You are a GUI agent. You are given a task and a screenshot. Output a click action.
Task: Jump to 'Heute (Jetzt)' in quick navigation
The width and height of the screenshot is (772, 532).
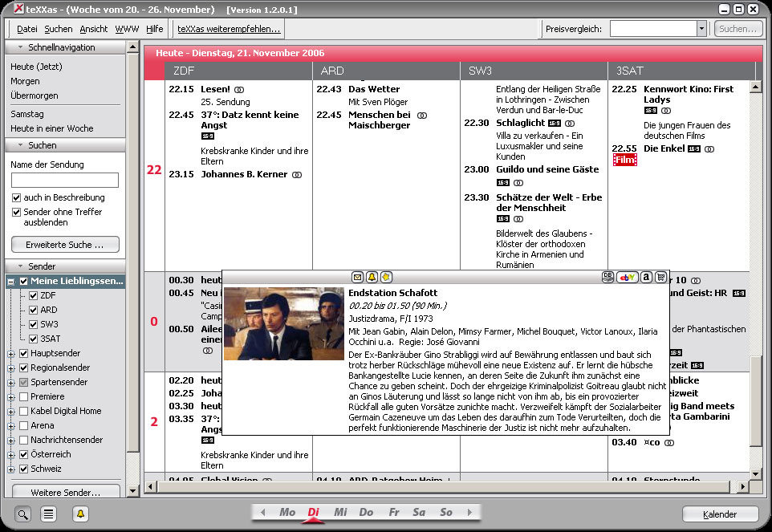[x=36, y=67]
